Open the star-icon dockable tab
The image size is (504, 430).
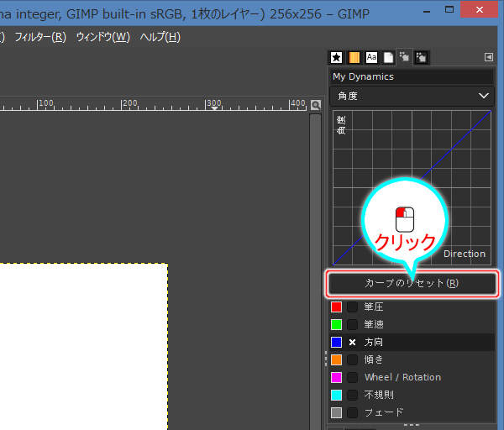337,57
